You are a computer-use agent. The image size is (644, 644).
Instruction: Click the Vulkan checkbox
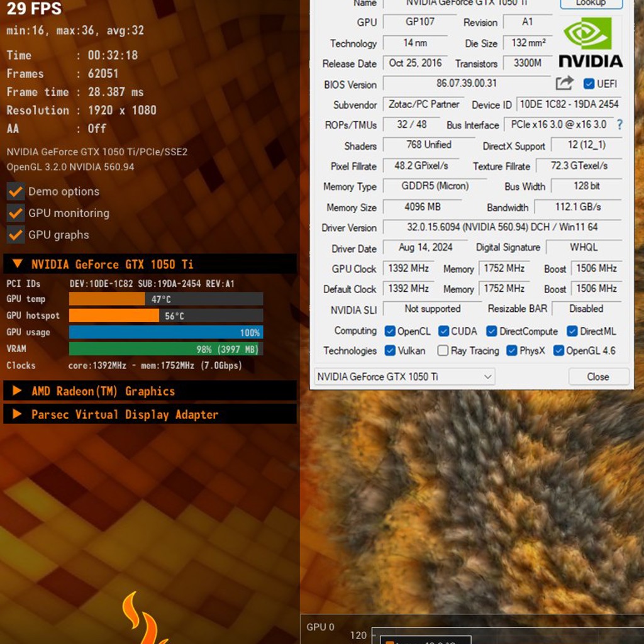[x=390, y=351]
